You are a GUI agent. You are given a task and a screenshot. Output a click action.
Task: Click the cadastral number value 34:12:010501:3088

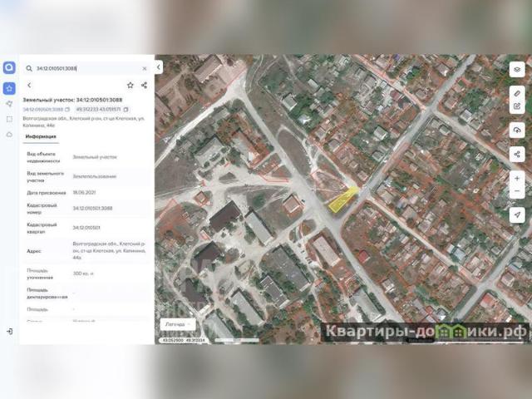92,209
